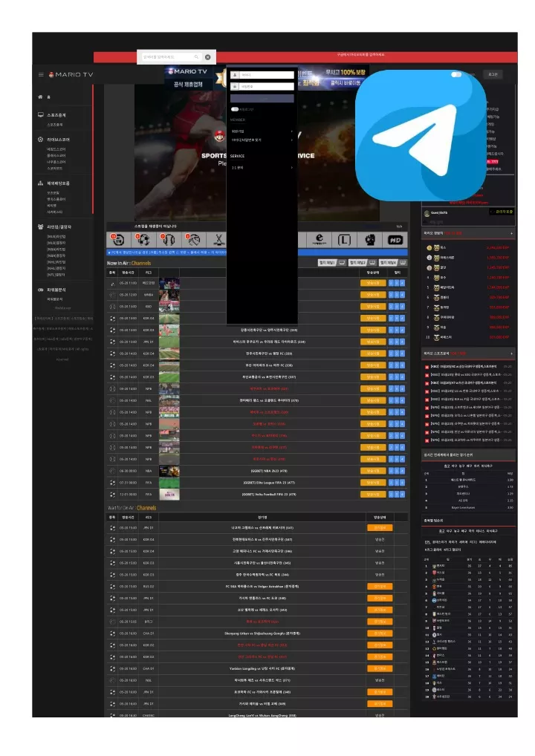Select the e-sports 'e' filter icon
This screenshot has height=756, width=535.
[x=319, y=239]
